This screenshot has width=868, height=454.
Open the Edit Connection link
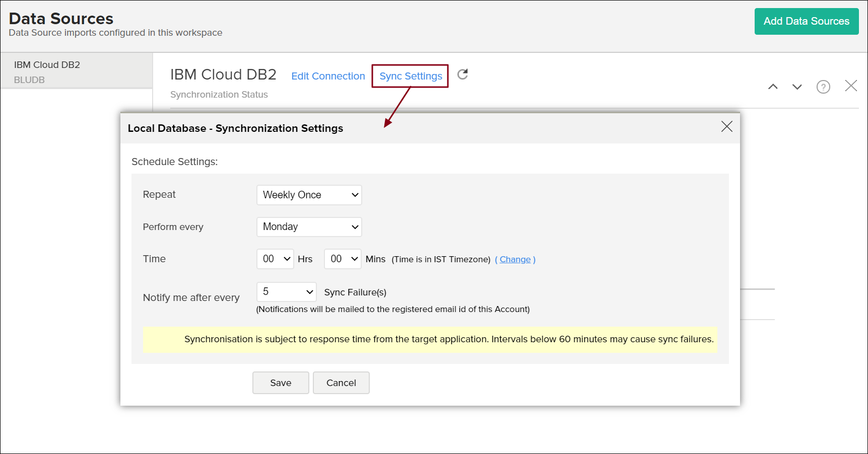tap(328, 76)
